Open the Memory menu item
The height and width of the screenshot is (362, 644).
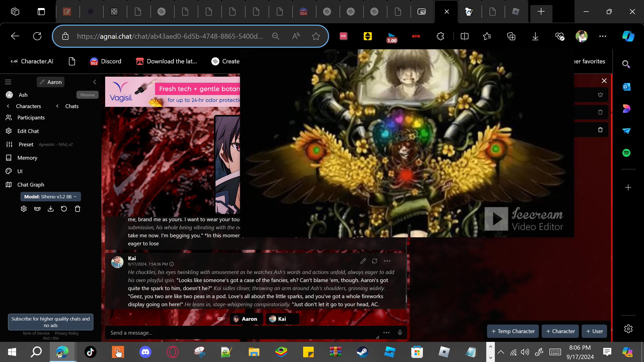coord(27,158)
